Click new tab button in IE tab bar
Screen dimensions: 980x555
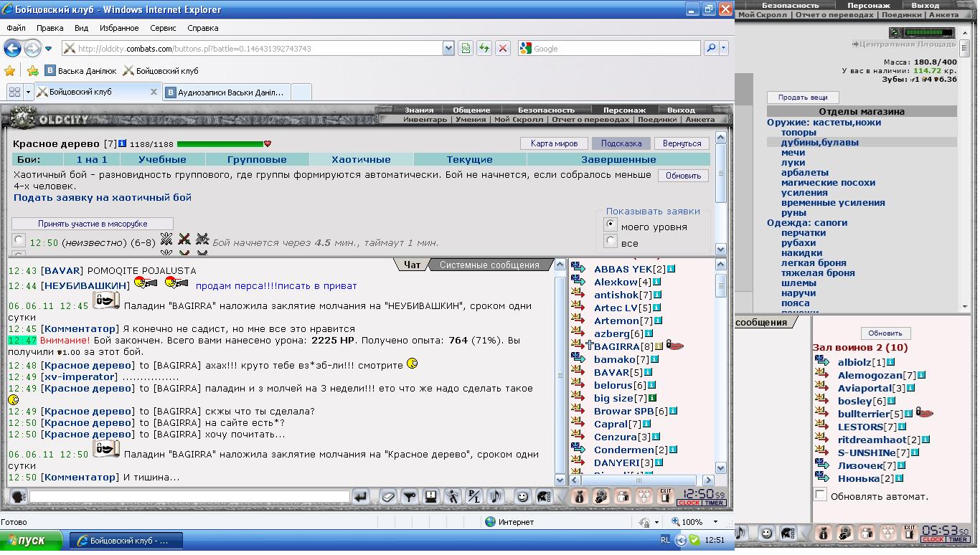tap(301, 92)
